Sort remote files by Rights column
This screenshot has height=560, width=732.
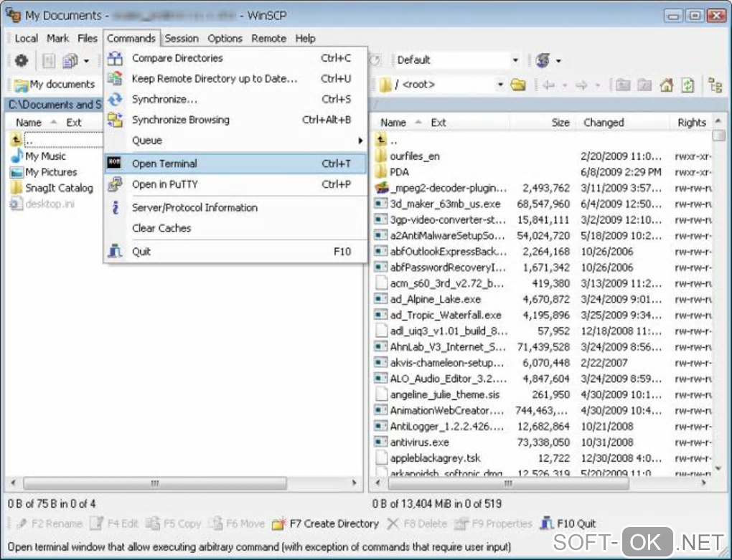pyautogui.click(x=691, y=123)
